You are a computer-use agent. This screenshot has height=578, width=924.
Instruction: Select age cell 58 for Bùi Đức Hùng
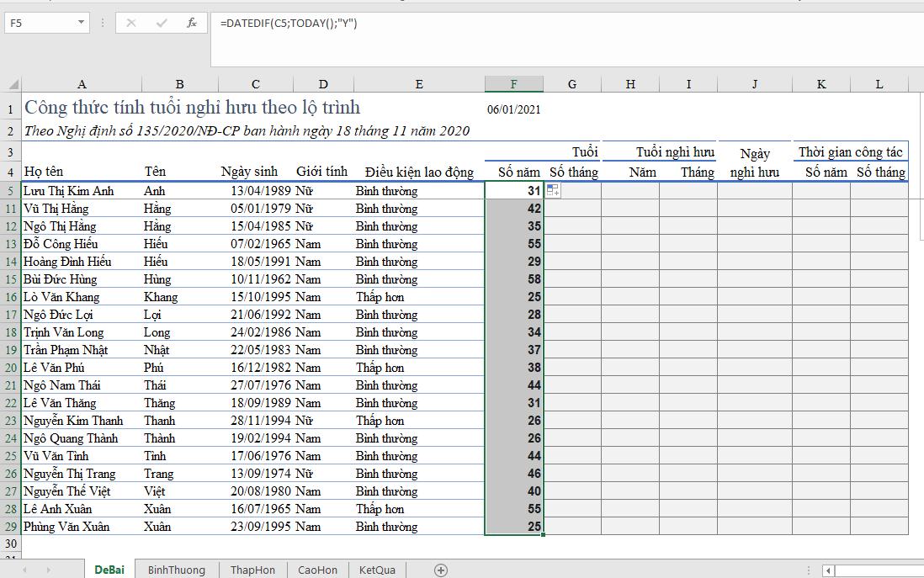coord(514,279)
